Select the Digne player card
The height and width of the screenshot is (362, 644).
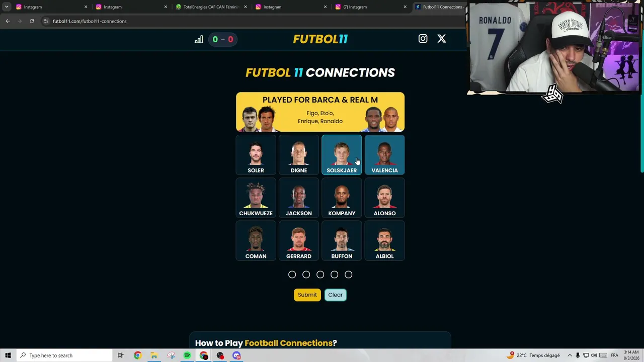(299, 155)
